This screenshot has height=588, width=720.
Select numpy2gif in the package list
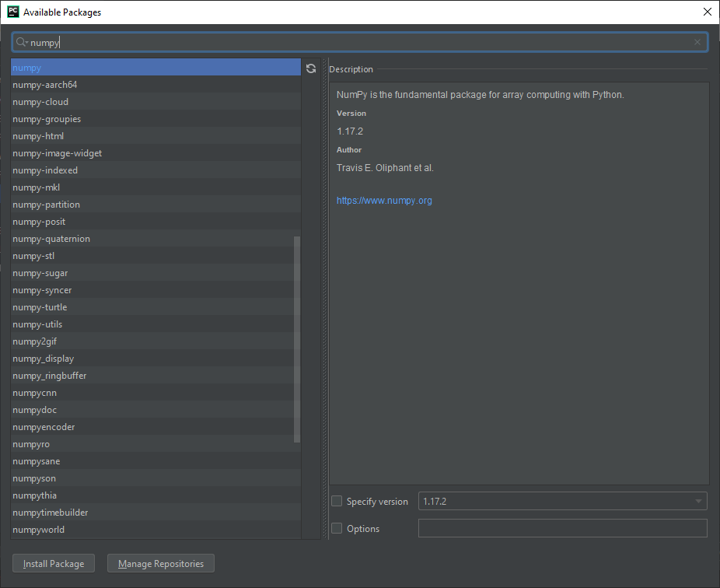pyautogui.click(x=34, y=341)
